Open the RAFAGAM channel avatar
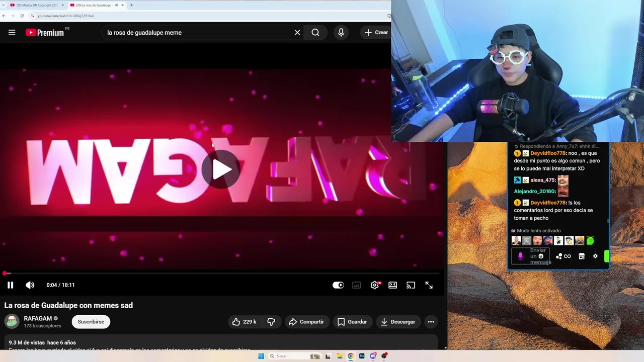The image size is (644, 362). click(x=12, y=321)
